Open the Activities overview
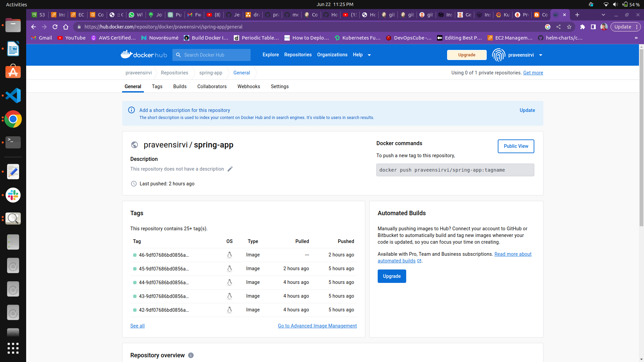The height and width of the screenshot is (362, 644). (16, 4)
